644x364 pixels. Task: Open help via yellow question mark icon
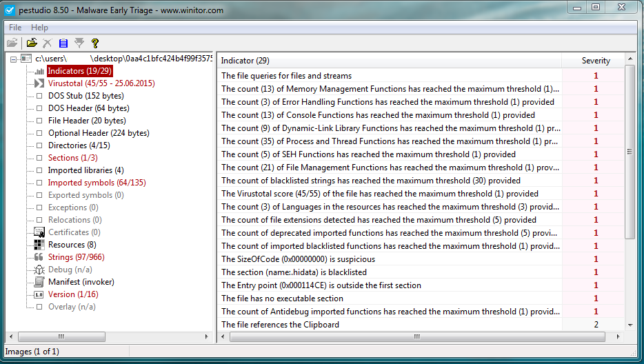[x=95, y=43]
